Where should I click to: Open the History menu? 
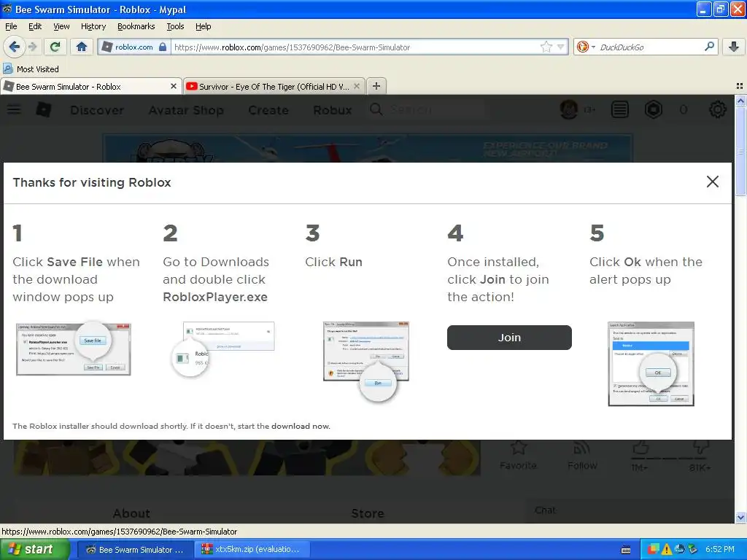coord(93,26)
